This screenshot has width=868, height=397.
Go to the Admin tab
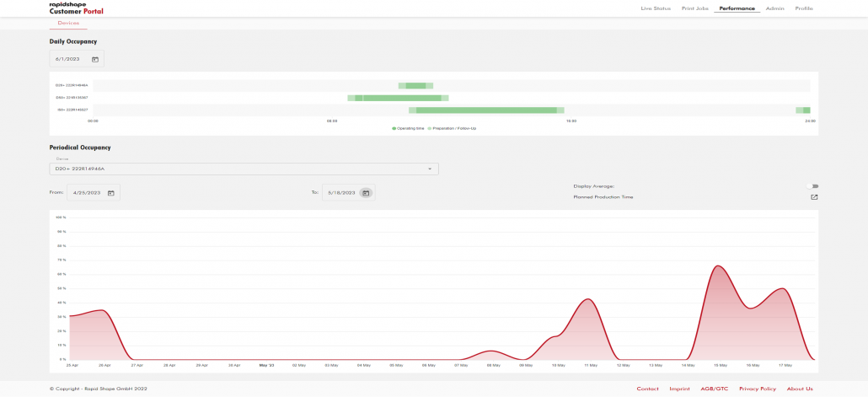coord(774,8)
